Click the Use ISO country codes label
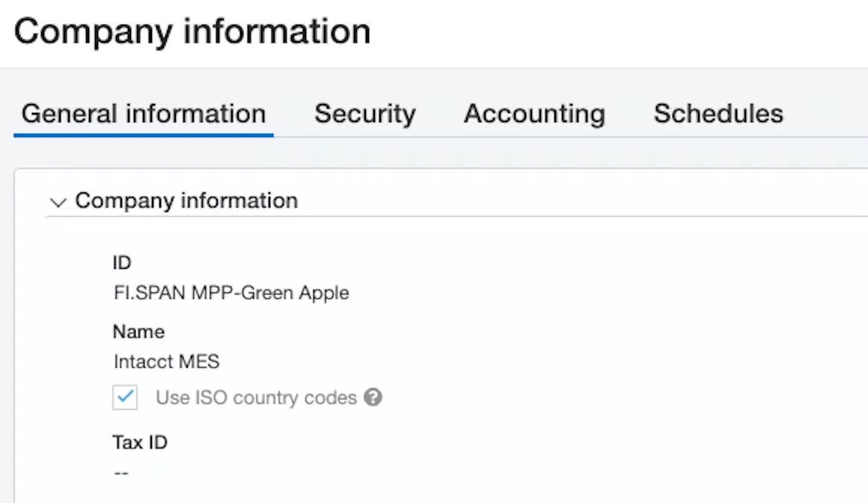 point(257,397)
